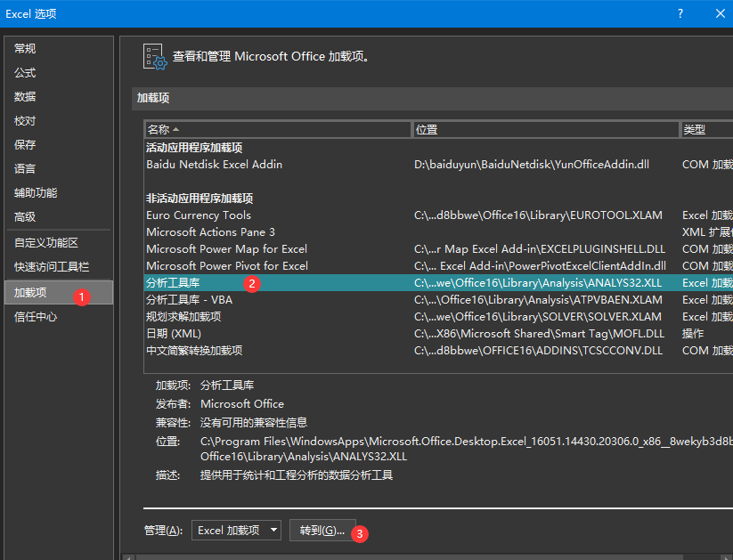Select the highlighted 分析工具库 add-in row
This screenshot has height=560, width=733.
(438, 283)
